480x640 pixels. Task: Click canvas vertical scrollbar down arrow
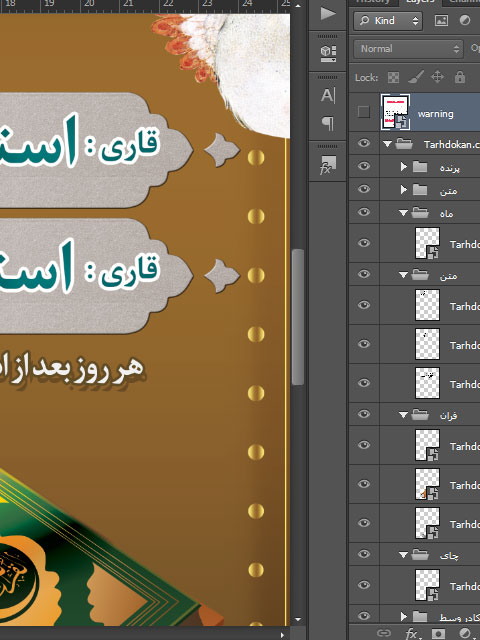coord(298,619)
